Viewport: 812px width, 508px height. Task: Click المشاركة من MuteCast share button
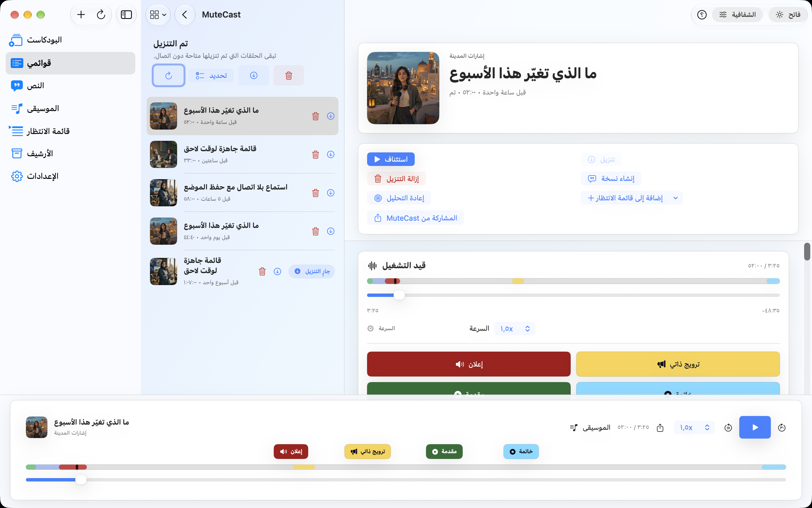coord(415,218)
